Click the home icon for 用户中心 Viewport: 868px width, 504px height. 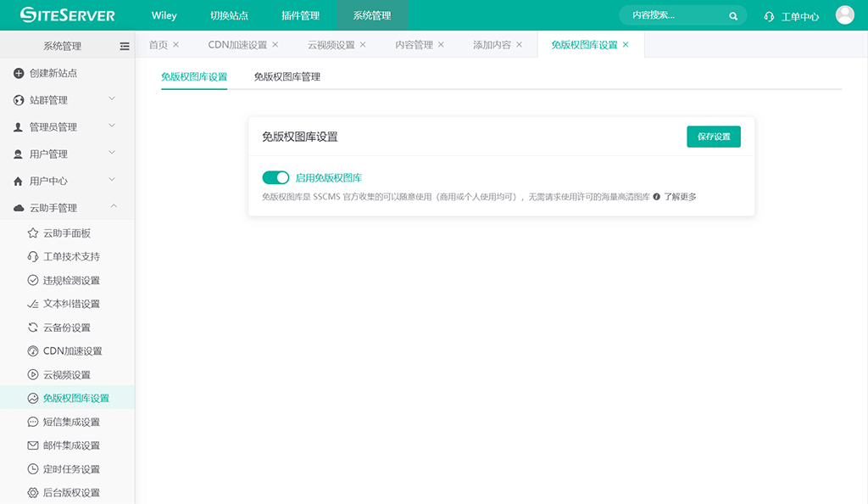[19, 181]
